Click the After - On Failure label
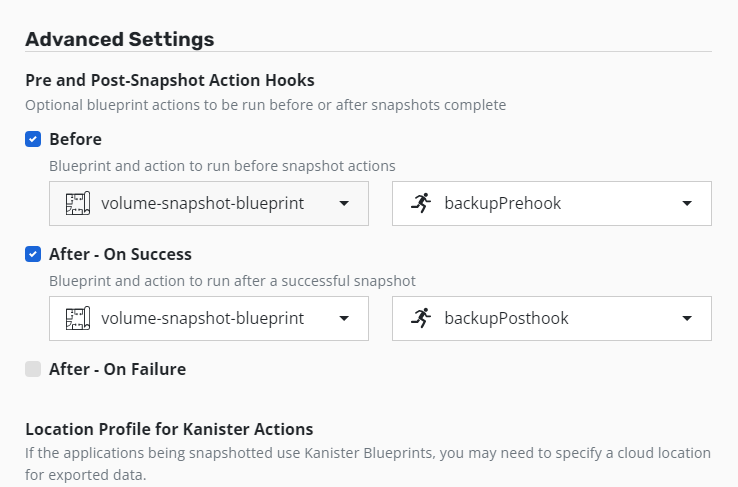738x487 pixels. tap(118, 369)
